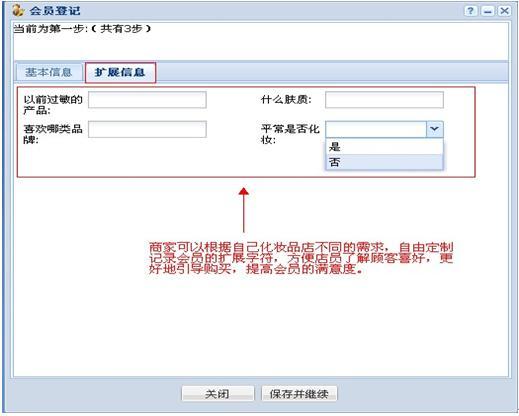Minimize the 会员登记 dialog
The height and width of the screenshot is (416, 519).
(488, 11)
